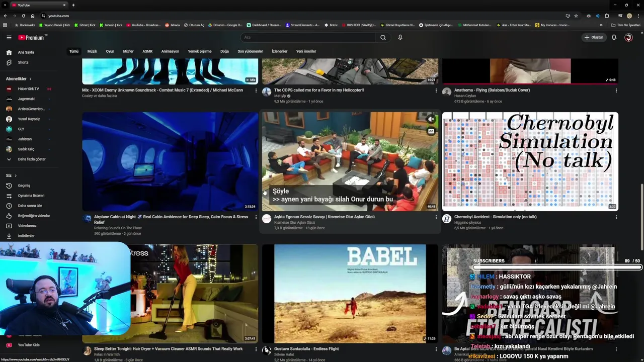This screenshot has height=362, width=644.
Task: Open the Airplane Cabin at Night thumbnail
Action: [170, 161]
